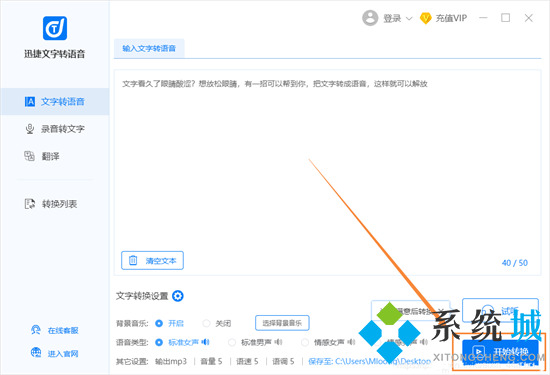This screenshot has width=550, height=375.
Task: Click the 选择背景音乐 button
Action: point(282,323)
